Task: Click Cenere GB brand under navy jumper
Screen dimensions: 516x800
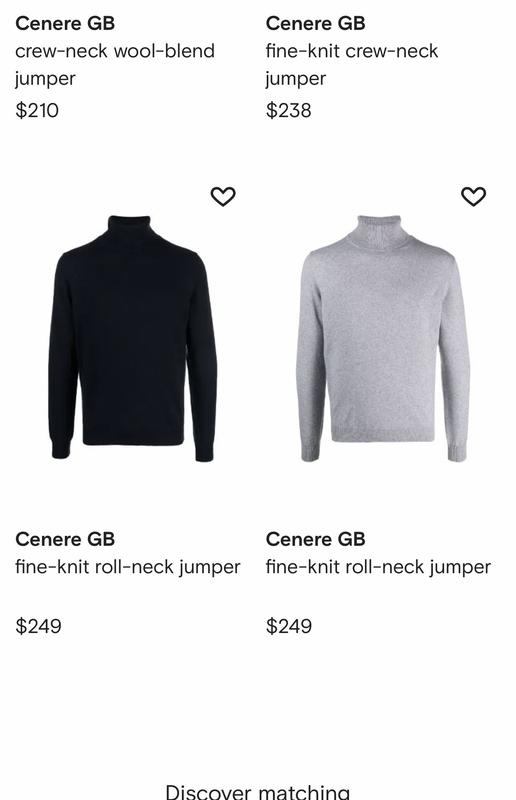Action: click(65, 539)
